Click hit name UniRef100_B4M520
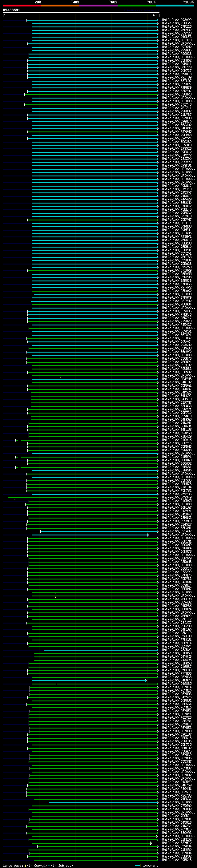197x868 pixels. (x=177, y=393)
